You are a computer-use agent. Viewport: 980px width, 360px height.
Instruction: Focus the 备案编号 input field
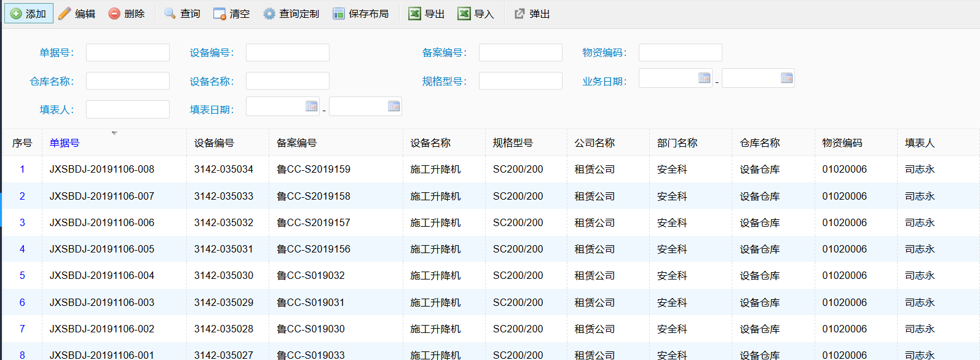point(521,52)
